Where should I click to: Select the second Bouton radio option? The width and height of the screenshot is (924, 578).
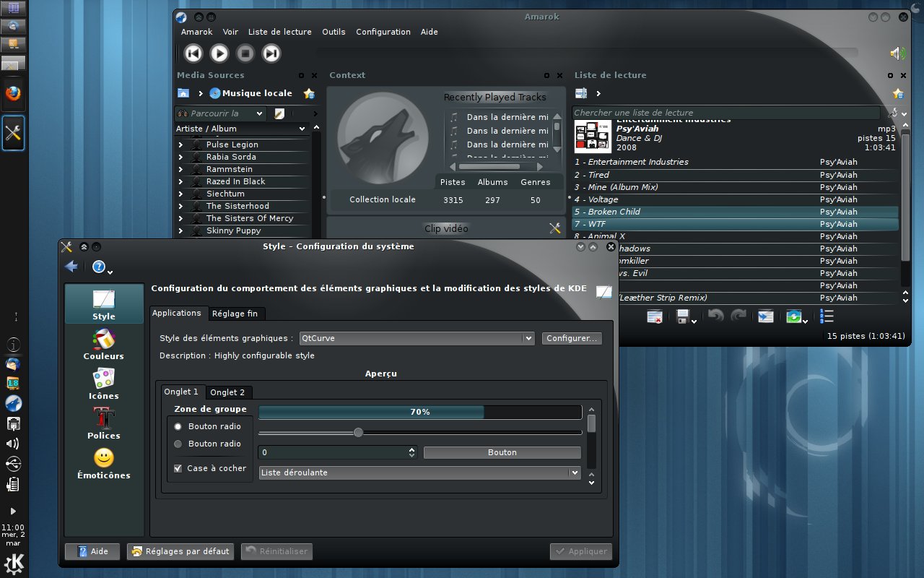[178, 444]
